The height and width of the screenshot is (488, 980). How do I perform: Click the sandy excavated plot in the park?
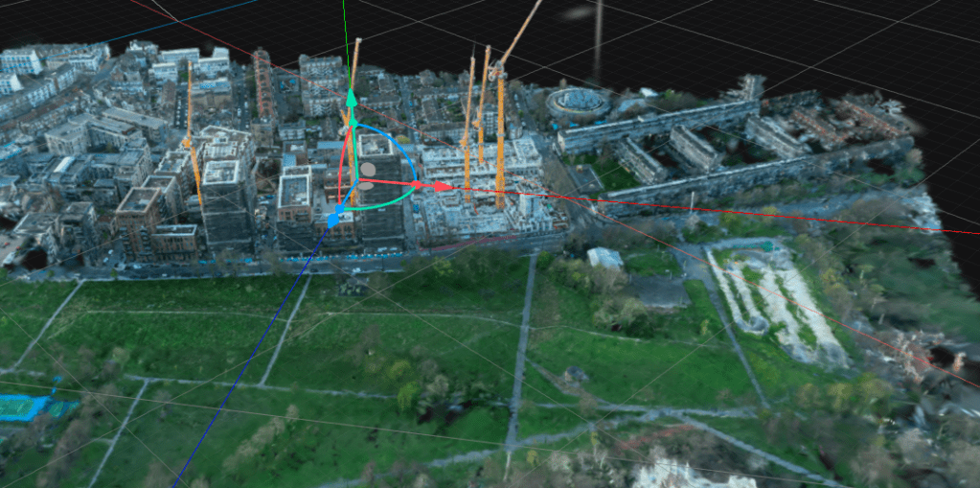pos(776,298)
